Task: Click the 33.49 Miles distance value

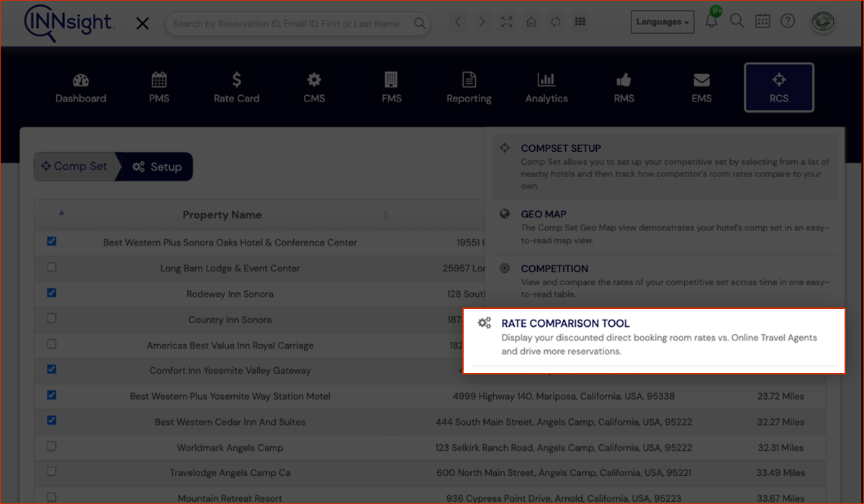Action: click(x=781, y=473)
